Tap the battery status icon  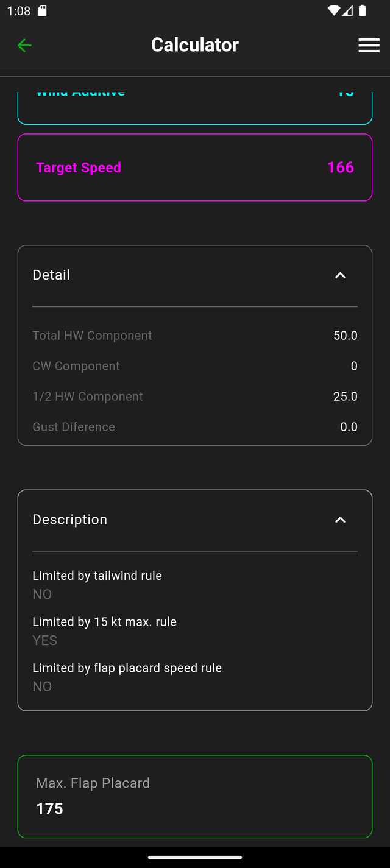[x=363, y=10]
